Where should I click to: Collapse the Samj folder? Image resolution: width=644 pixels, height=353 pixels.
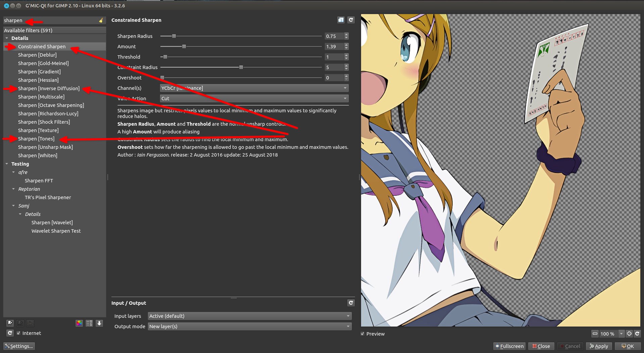(13, 206)
